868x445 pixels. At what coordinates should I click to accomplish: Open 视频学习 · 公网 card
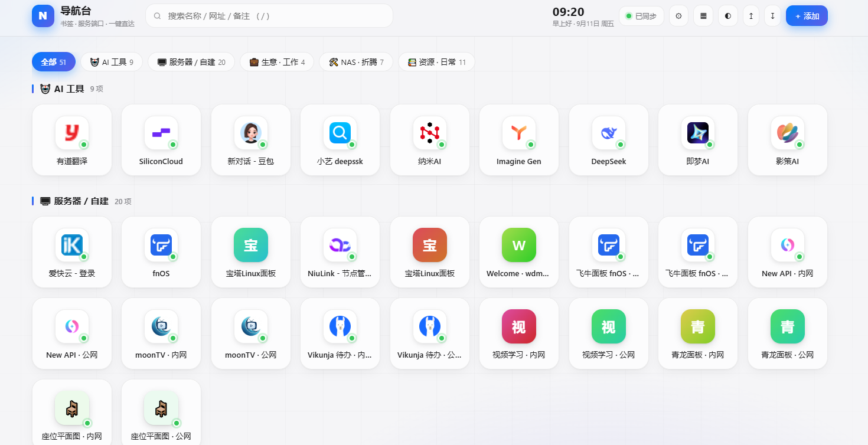[x=609, y=333]
